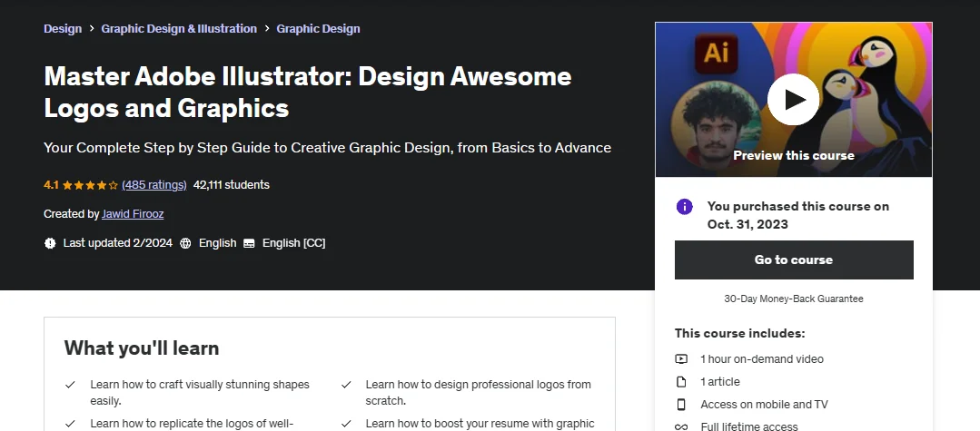Click the Go to course button
Screen dimensions: 980x431
[794, 260]
